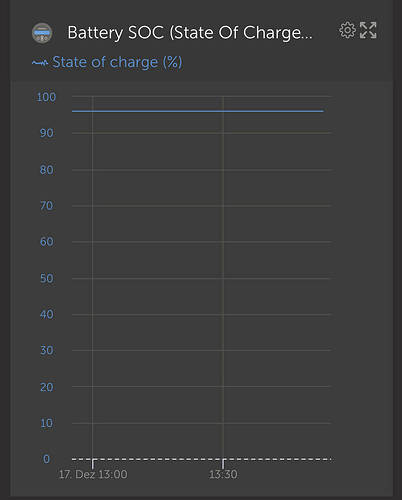
Task: Click the 13:30 vertical grid line
Action: tap(223, 277)
